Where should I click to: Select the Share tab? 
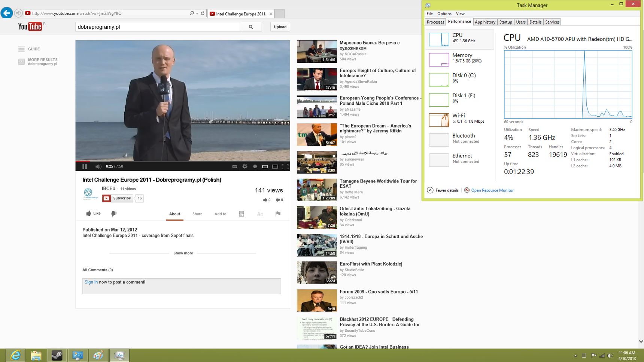tap(197, 214)
